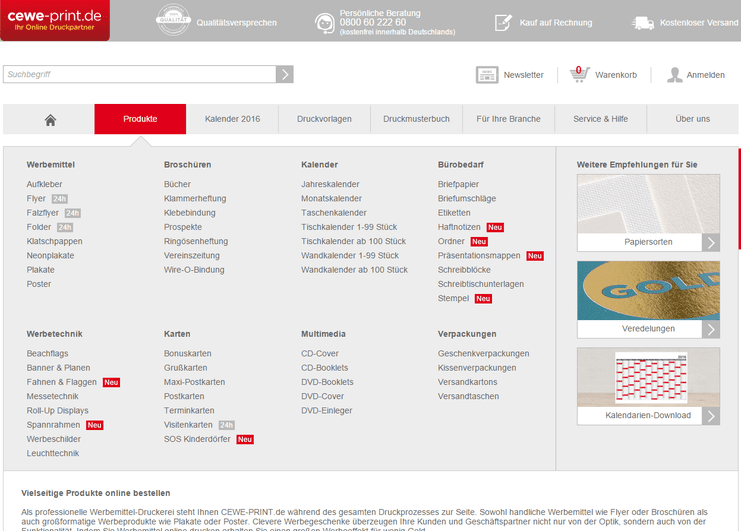This screenshot has height=531, width=741.
Task: Expand the Veredelungen arrow
Action: click(x=710, y=329)
